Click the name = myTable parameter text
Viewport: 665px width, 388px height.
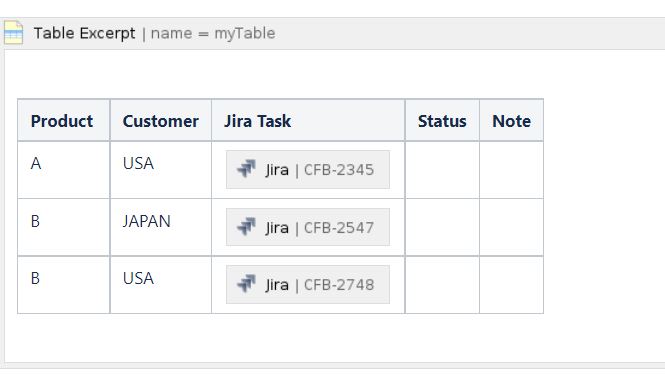pos(213,33)
